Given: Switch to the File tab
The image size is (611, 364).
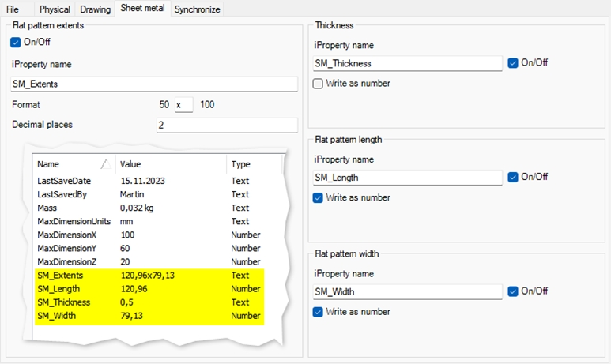Looking at the screenshot, I should click(13, 9).
